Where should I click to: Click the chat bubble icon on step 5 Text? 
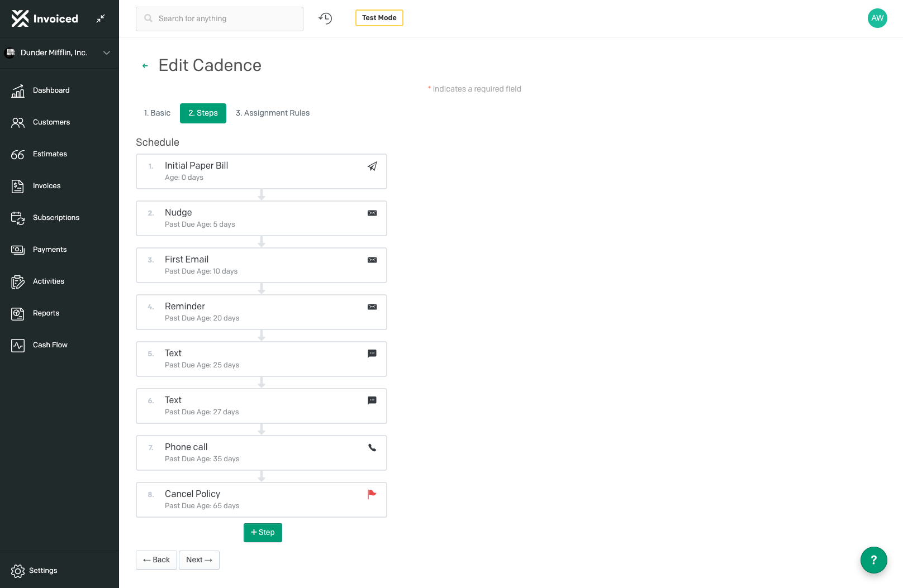372,353
